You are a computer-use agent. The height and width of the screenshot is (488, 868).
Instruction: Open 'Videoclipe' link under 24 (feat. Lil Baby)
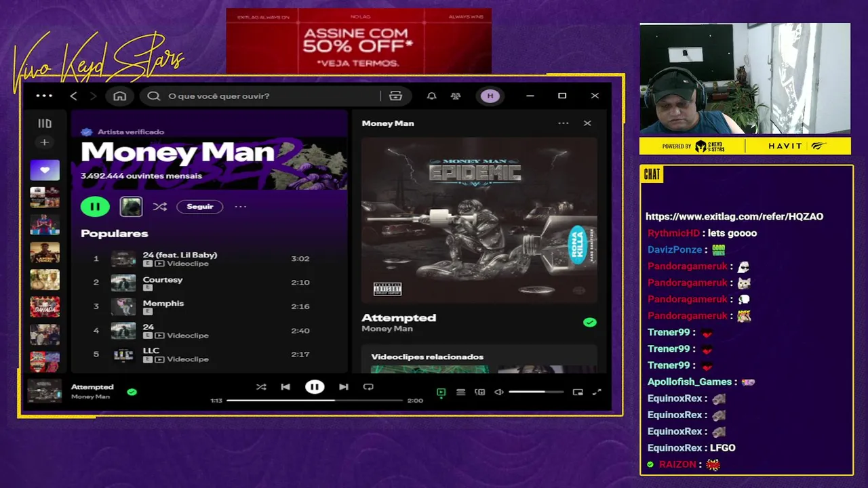188,264
